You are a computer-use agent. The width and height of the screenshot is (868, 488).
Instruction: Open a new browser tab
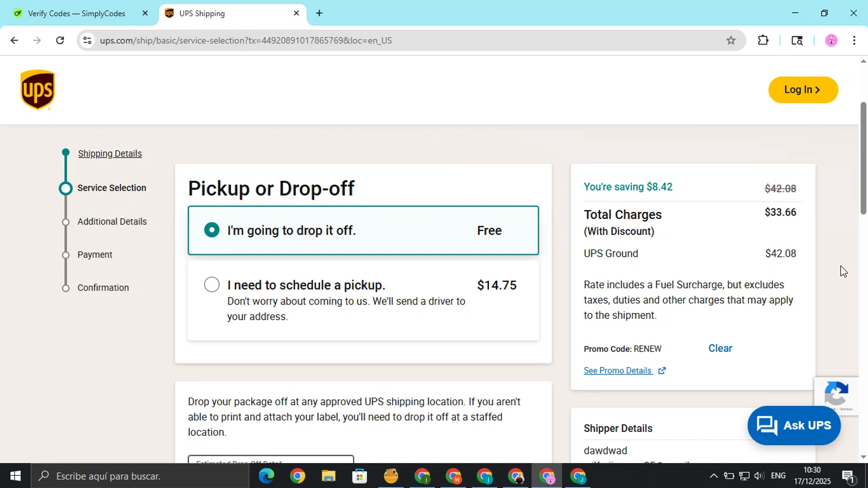(319, 13)
